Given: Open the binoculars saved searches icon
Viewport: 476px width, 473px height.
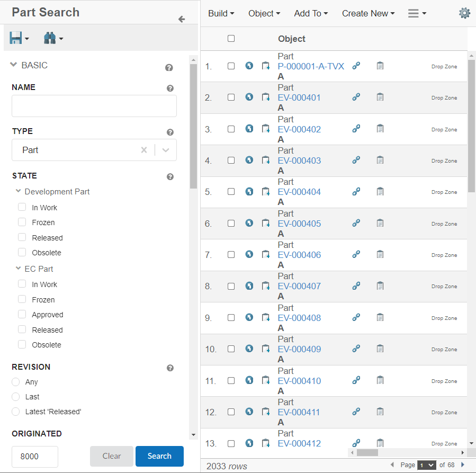Looking at the screenshot, I should point(50,38).
